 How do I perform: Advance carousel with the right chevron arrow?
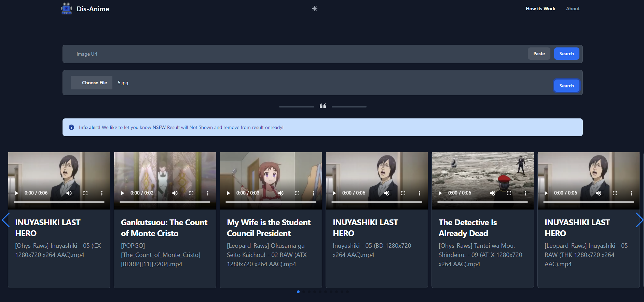coord(639,220)
